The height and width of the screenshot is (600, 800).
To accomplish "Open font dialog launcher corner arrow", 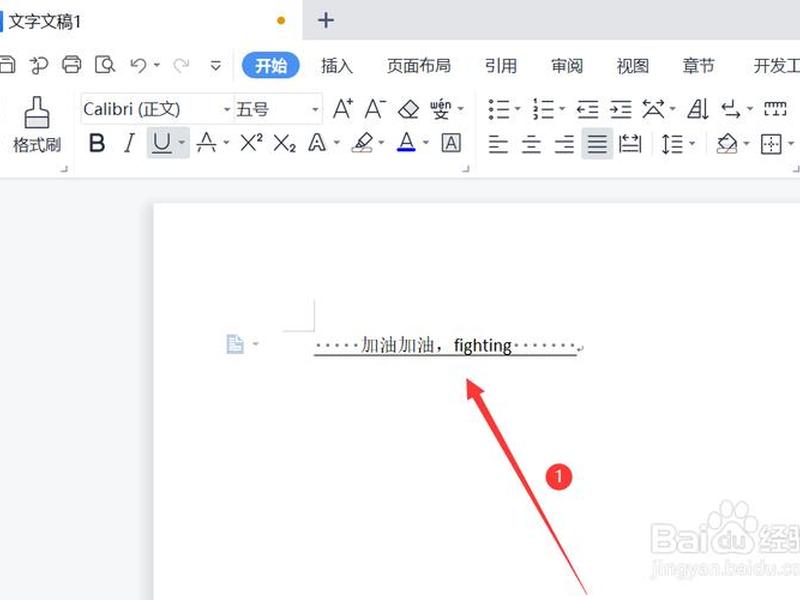I will click(x=465, y=168).
